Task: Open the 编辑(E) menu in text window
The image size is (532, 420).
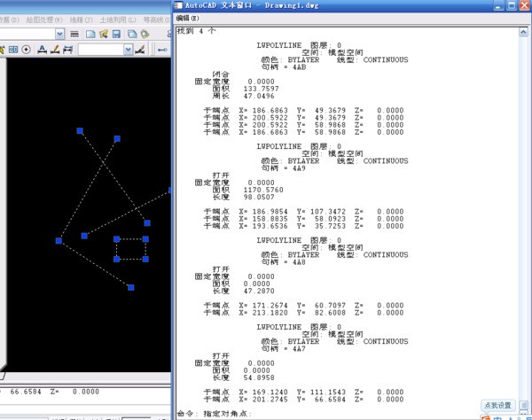Action: (188, 18)
